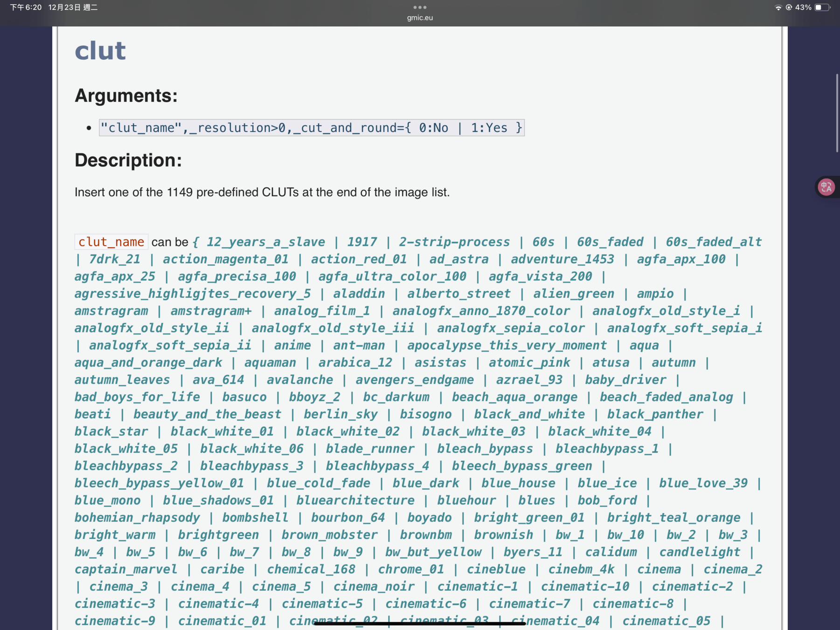Screen dimensions: 840x630
Task: Select black_panther clut name
Action: (655, 414)
